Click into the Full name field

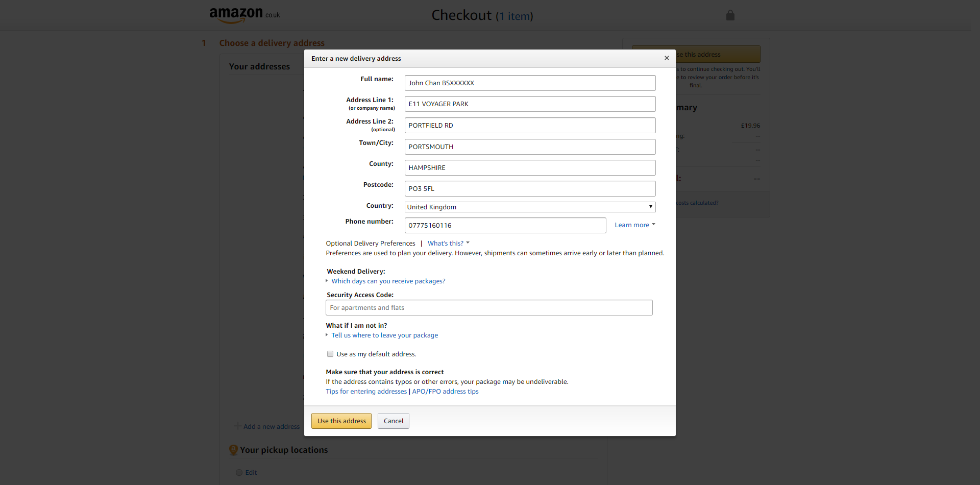[x=529, y=83]
